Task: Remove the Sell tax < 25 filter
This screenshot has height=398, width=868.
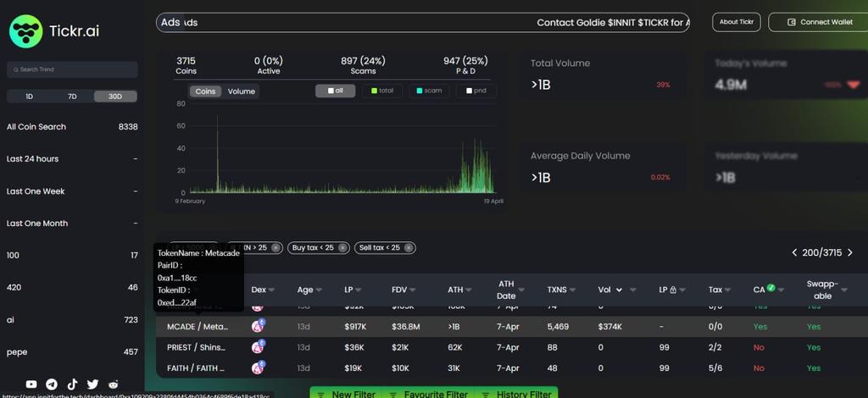Action: [409, 247]
